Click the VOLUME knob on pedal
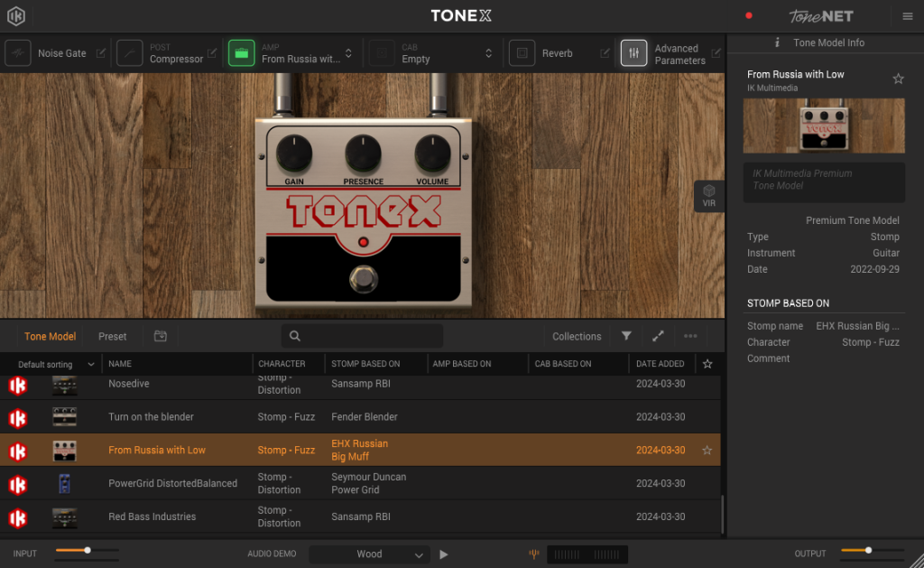The height and width of the screenshot is (568, 924). tap(432, 153)
